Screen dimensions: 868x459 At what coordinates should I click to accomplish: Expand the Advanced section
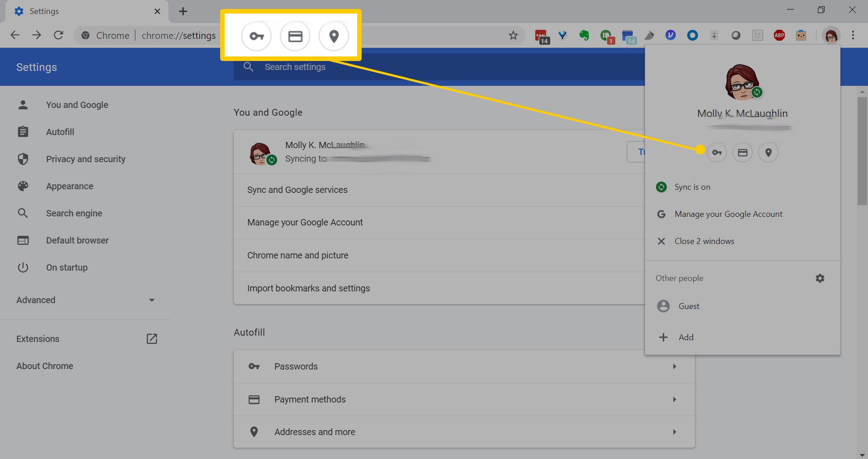[86, 300]
